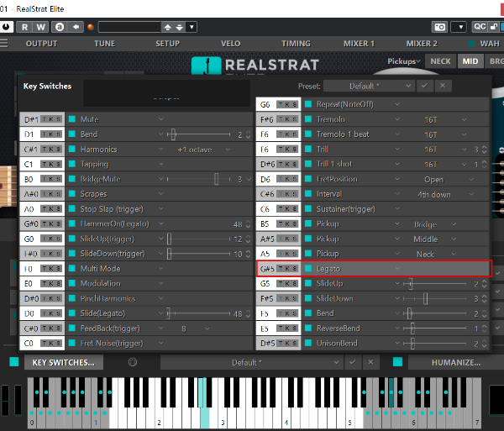Open the Harmonics +1 octave dropdown
The width and height of the screenshot is (504, 431).
coord(202,150)
